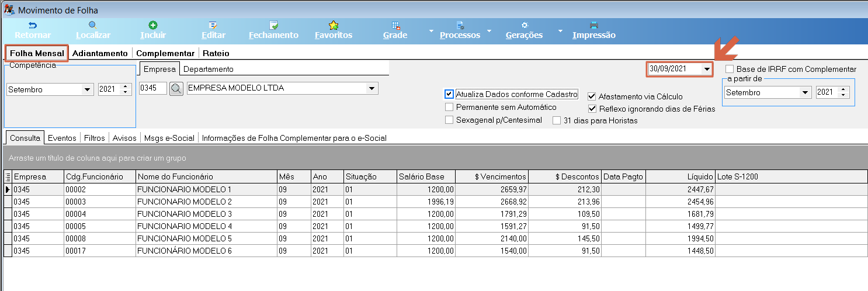Switch to the Complementar tab
This screenshot has width=868, height=291.
click(165, 53)
